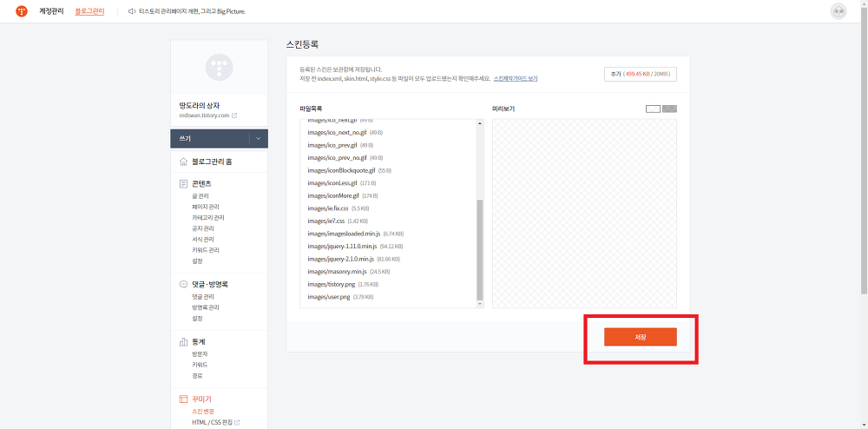Select file images/ico_next_no.gif
This screenshot has height=429, width=868.
coord(345,132)
